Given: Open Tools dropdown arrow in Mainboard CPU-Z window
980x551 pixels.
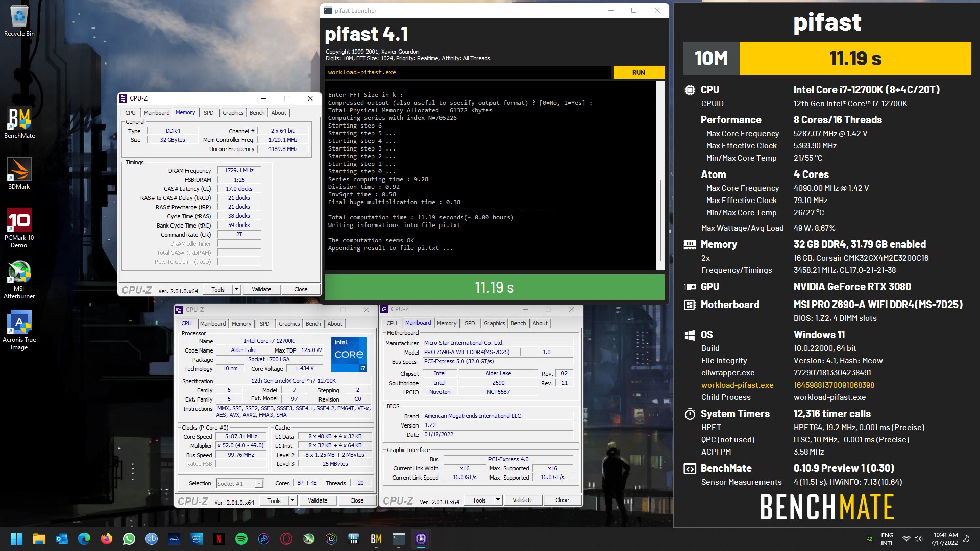Looking at the screenshot, I should coord(498,500).
